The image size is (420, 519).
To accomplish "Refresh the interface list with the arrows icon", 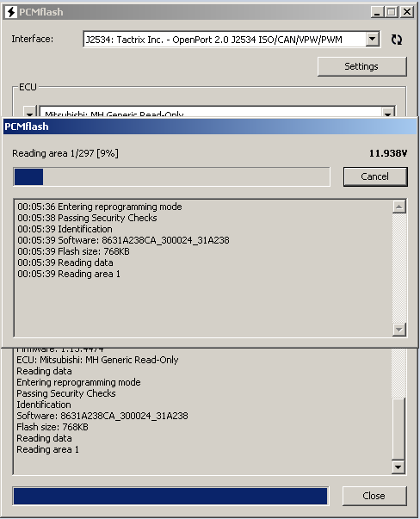I will [396, 40].
